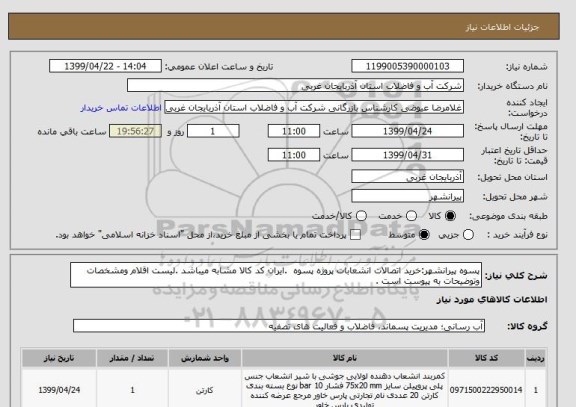Select the کالا/خدمت radio button
This screenshot has width=576, height=407.
click(x=361, y=216)
